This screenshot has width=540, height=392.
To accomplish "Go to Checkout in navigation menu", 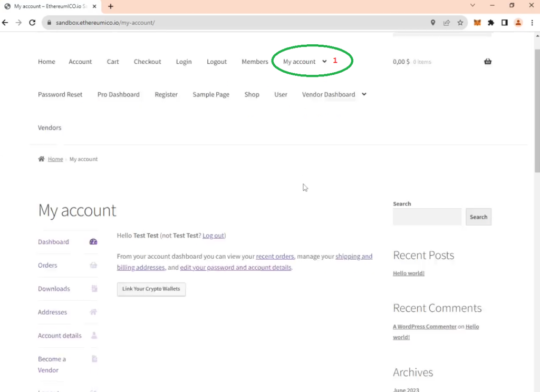I will pos(147,62).
